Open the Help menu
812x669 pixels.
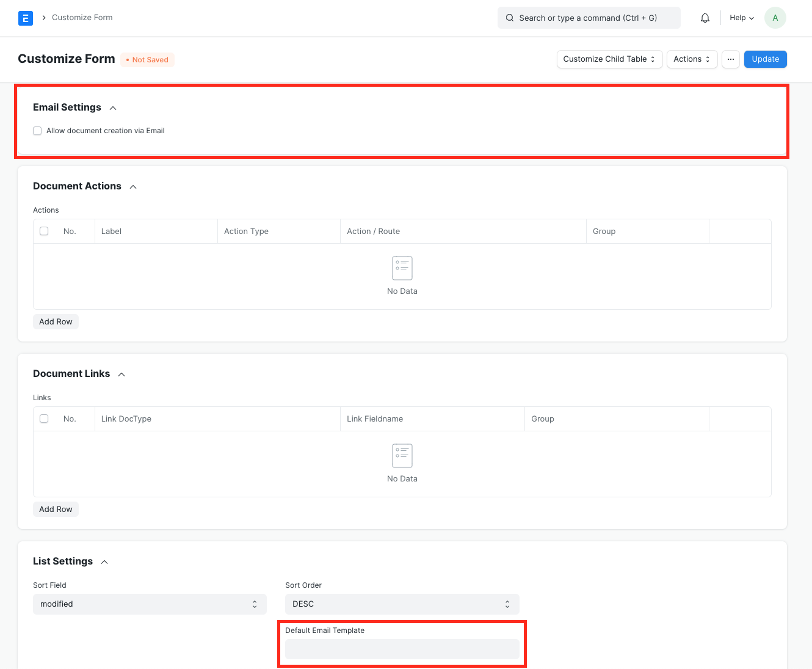click(742, 18)
